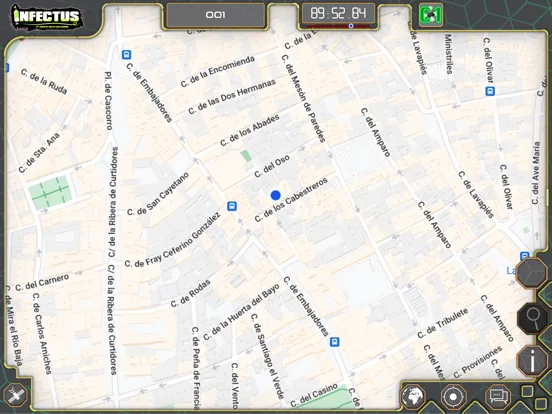The height and width of the screenshot is (414, 552).
Task: Open the globe world map view
Action: click(413, 397)
